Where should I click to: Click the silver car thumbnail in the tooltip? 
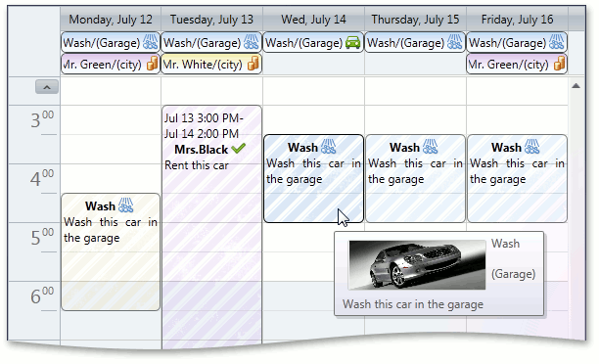(x=417, y=264)
